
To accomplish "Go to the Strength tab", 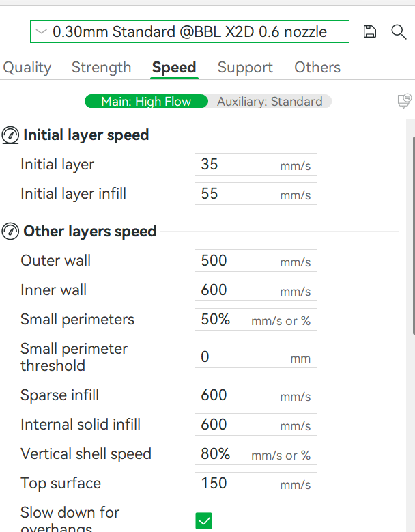I will 102,67.
